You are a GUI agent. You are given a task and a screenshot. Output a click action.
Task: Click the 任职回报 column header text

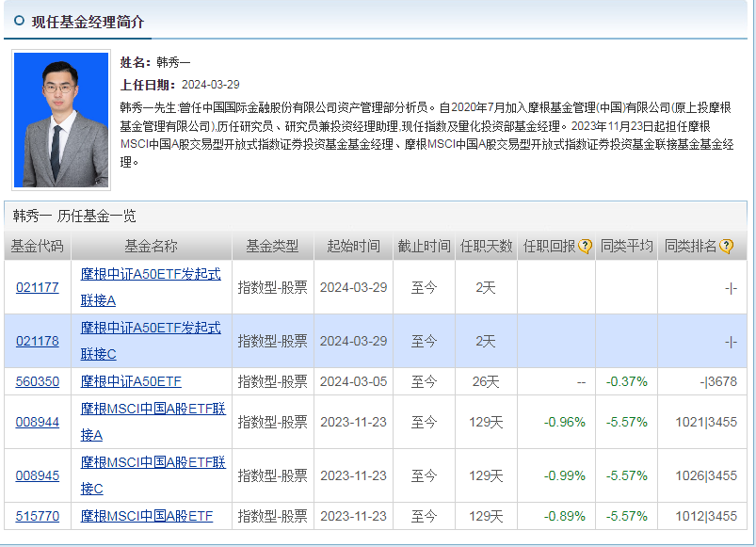click(549, 247)
